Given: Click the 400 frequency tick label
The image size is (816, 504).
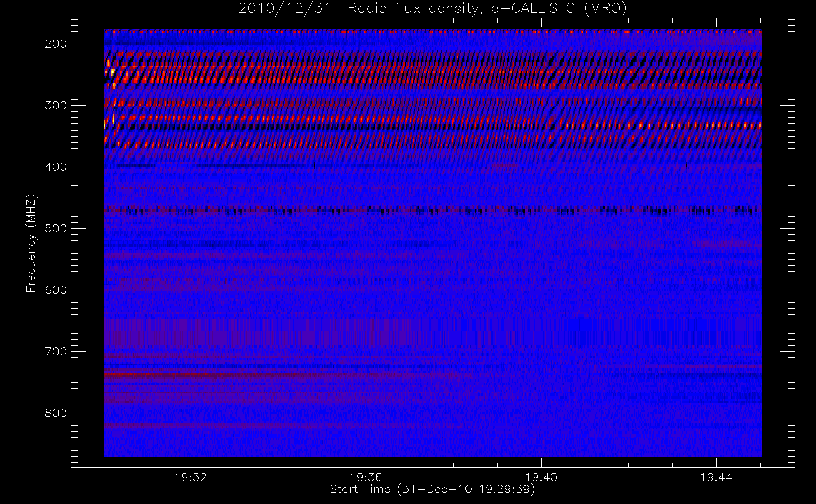Looking at the screenshot, I should 55,167.
